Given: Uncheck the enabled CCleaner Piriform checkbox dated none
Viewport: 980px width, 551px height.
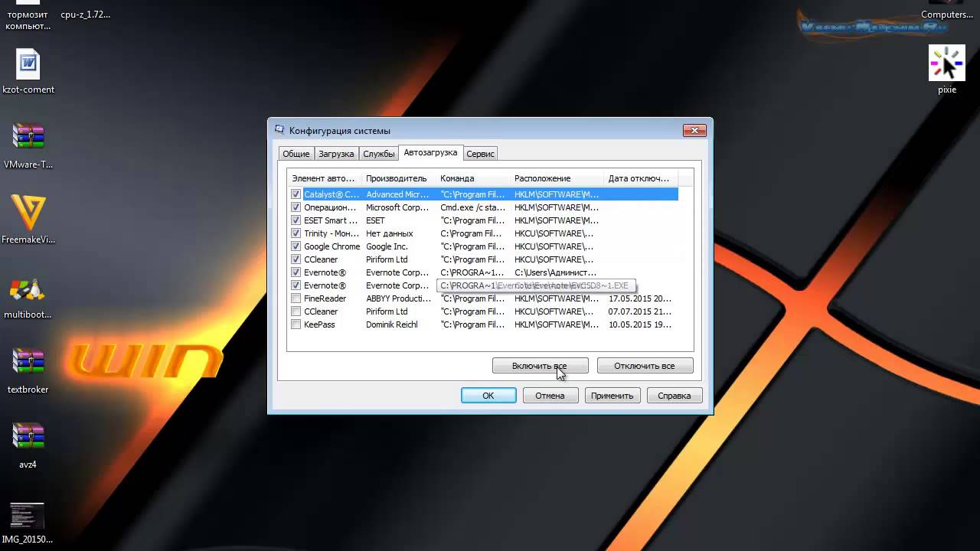Looking at the screenshot, I should click(296, 259).
